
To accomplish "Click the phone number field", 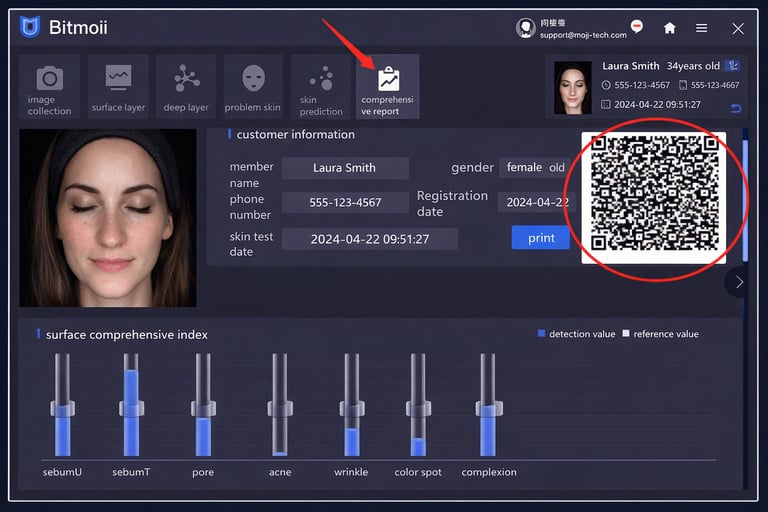I will point(345,202).
